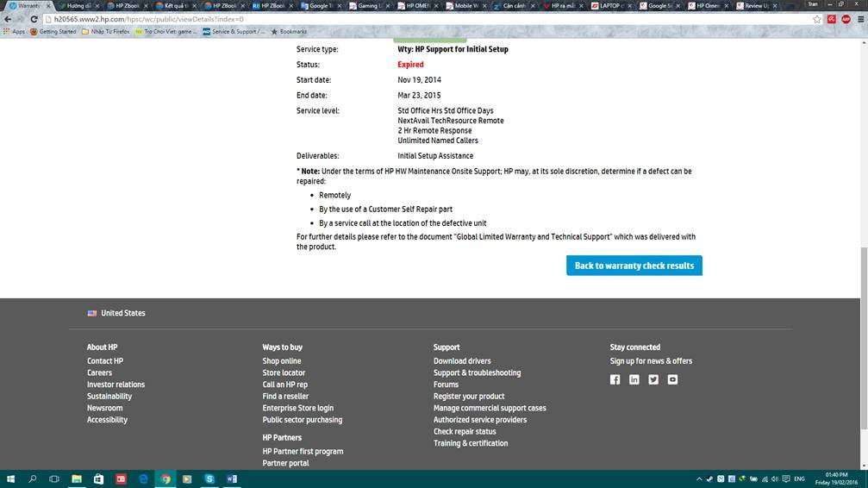Image resolution: width=868 pixels, height=488 pixels.
Task: Show hidden system tray icons
Action: pyautogui.click(x=699, y=479)
